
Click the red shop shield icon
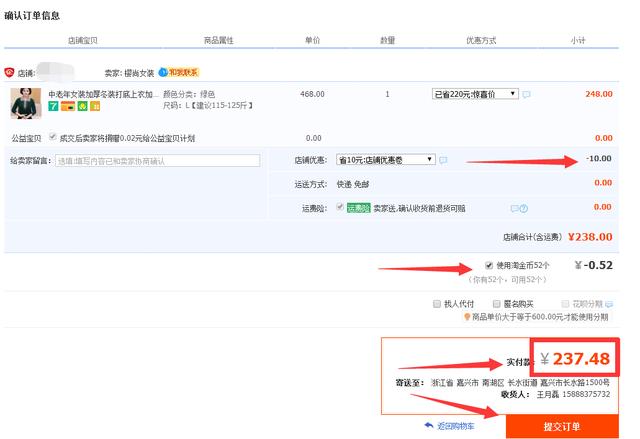tap(9, 73)
